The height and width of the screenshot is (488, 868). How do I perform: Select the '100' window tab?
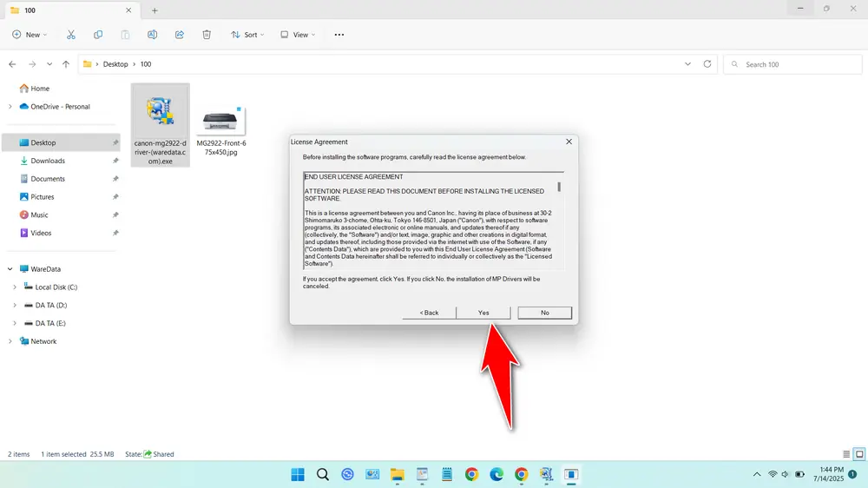[x=71, y=10]
